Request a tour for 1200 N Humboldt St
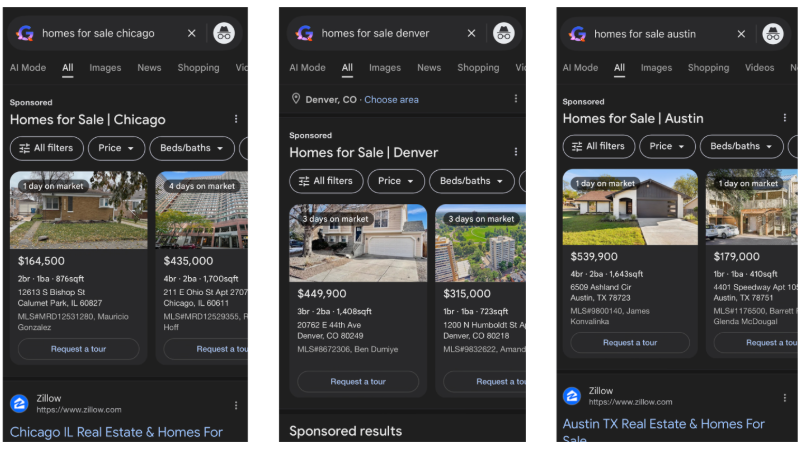Screen dimensions: 803x455 click(485, 382)
